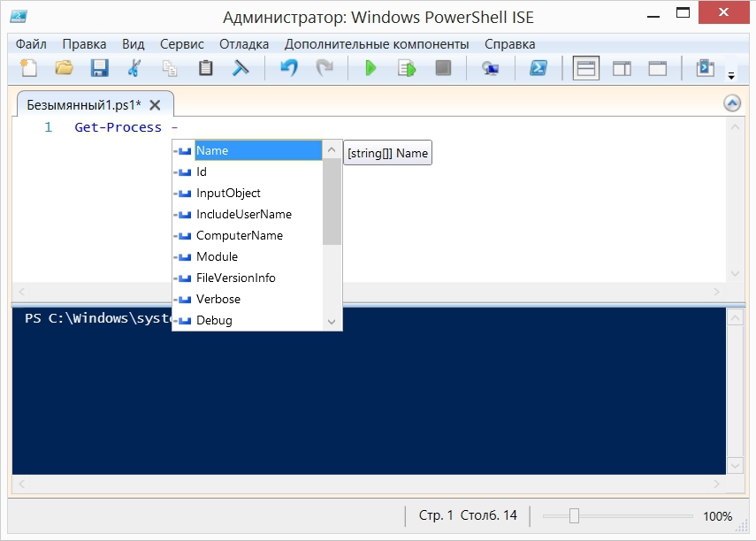
Task: Open new remote PowerShell tab icon
Action: [x=491, y=69]
